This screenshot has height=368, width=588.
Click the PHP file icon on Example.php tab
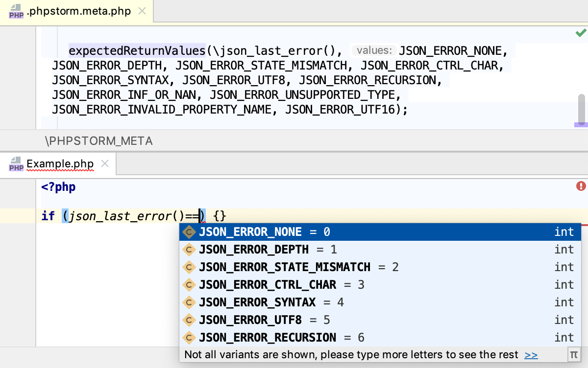tap(16, 164)
